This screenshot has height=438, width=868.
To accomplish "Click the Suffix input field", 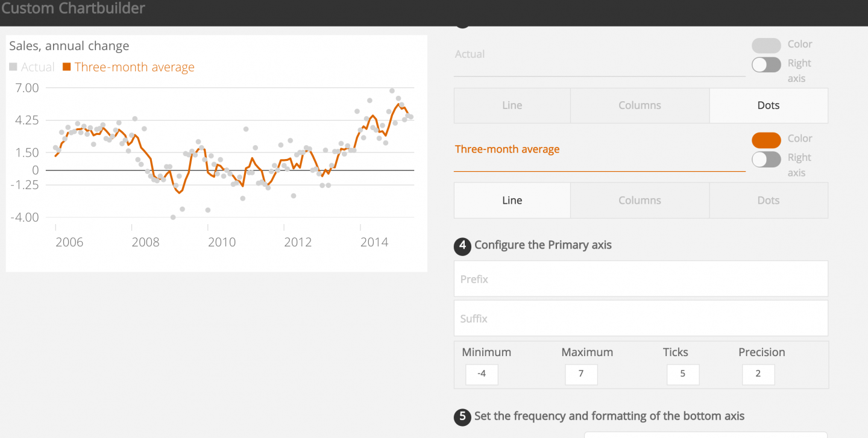I will tap(640, 318).
